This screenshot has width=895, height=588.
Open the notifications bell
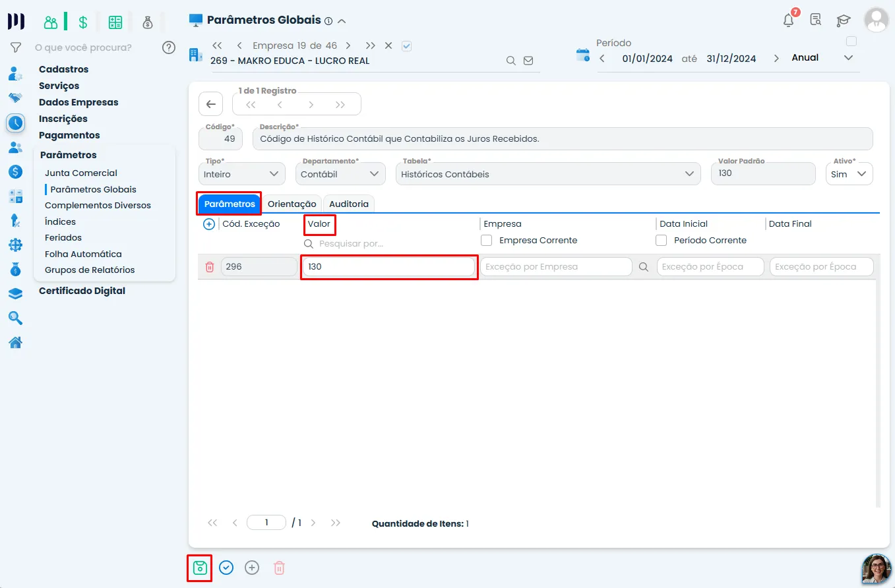tap(789, 20)
